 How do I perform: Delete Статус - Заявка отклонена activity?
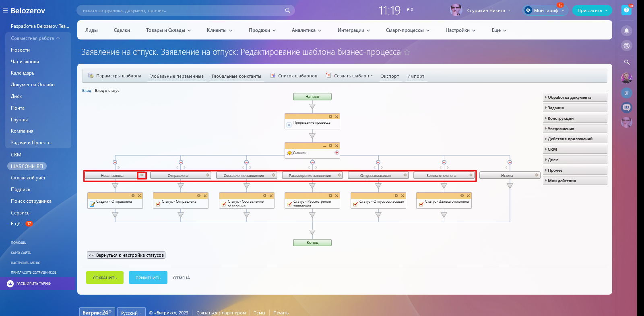click(x=468, y=196)
